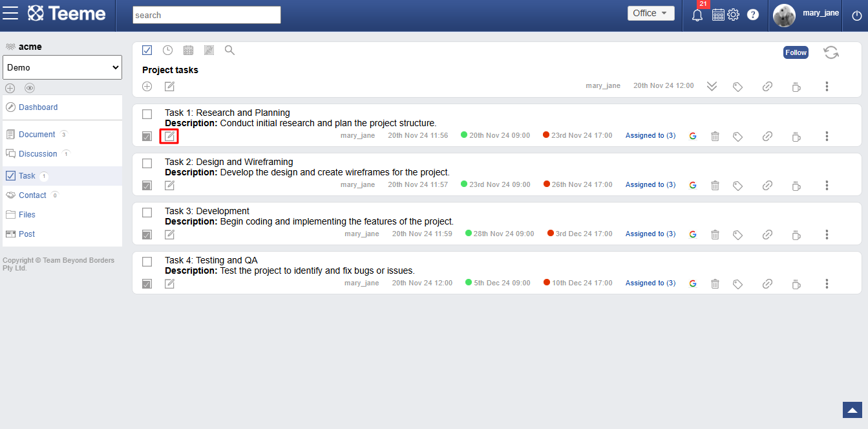This screenshot has width=868, height=429.
Task: Click link icon for Task 4
Action: pyautogui.click(x=767, y=284)
